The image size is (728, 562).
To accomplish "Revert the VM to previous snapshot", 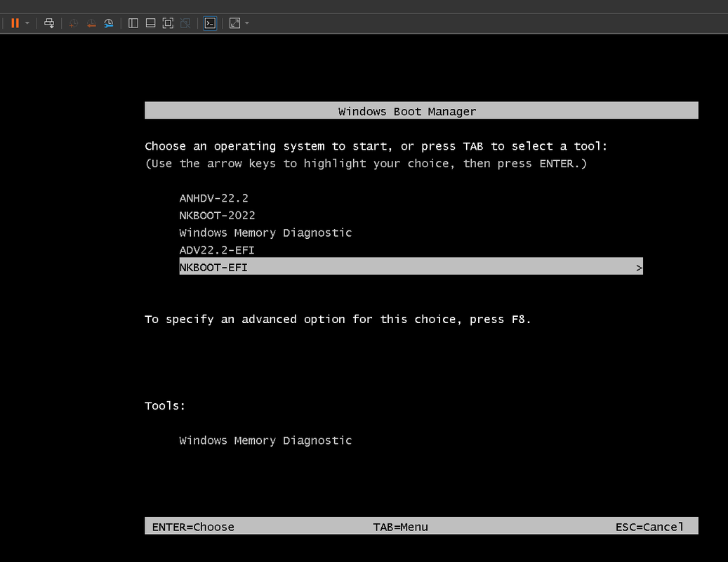I will tap(91, 23).
